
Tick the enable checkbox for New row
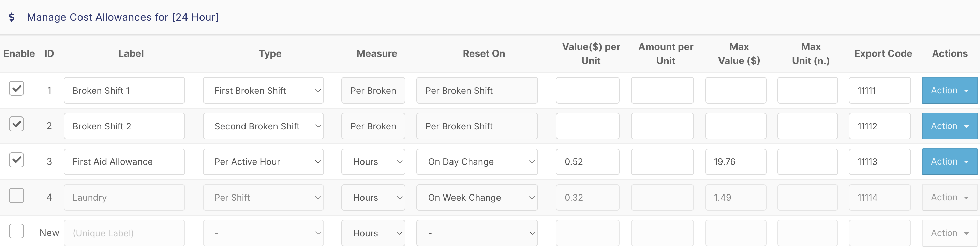pyautogui.click(x=16, y=231)
